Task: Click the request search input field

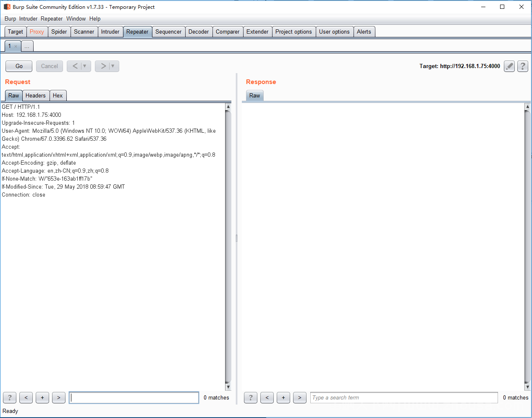Action: pyautogui.click(x=134, y=397)
